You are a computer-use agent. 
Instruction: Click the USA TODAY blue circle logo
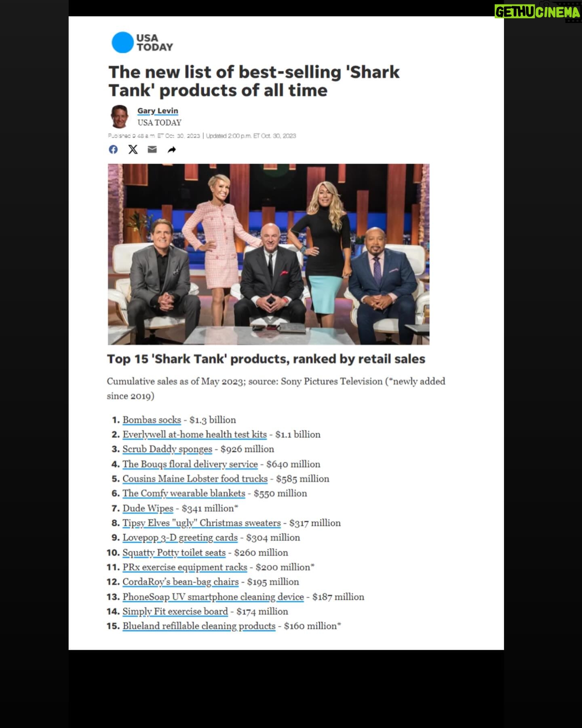tap(122, 42)
